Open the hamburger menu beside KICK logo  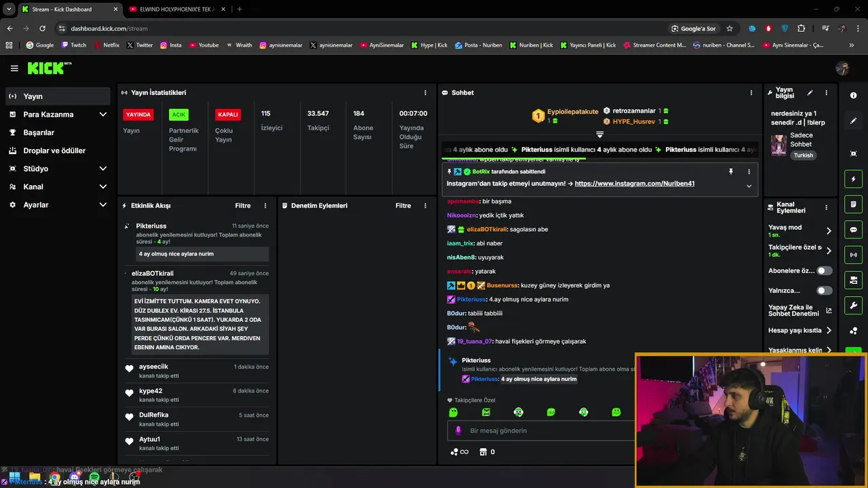tap(14, 68)
